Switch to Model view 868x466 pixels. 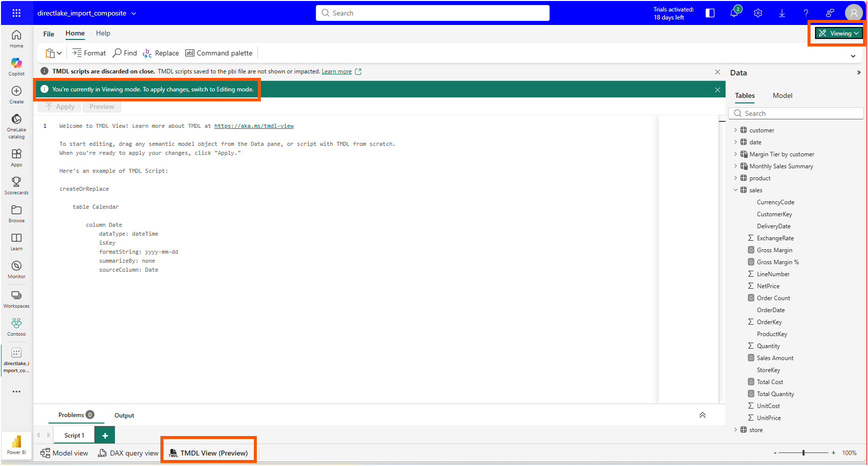[x=64, y=453]
